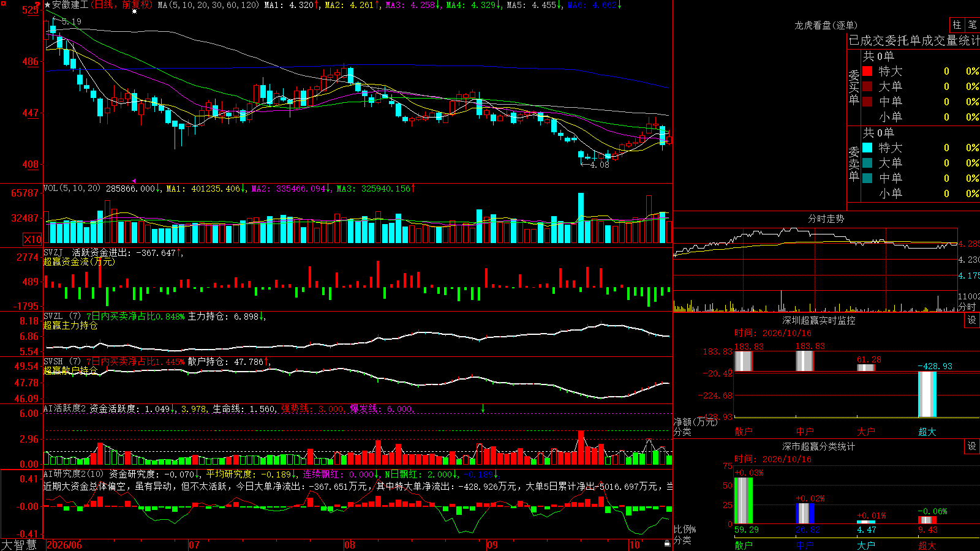This screenshot has height=551, width=980.
Task: Click the SVZL 主力持仓 indicator label
Action: (153, 317)
